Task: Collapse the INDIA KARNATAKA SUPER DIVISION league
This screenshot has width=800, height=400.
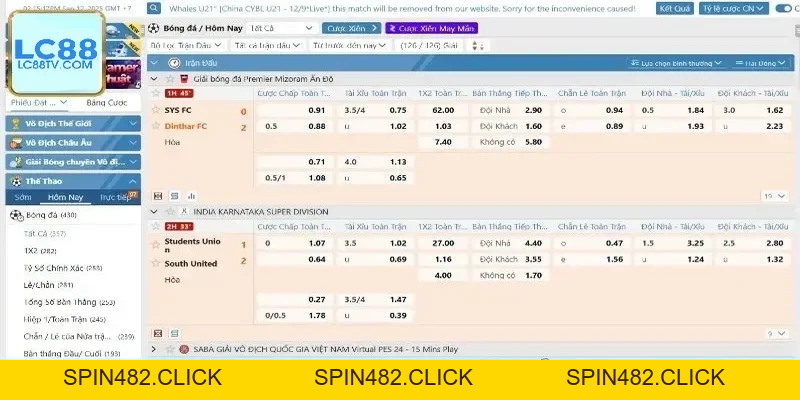Action: (x=154, y=211)
